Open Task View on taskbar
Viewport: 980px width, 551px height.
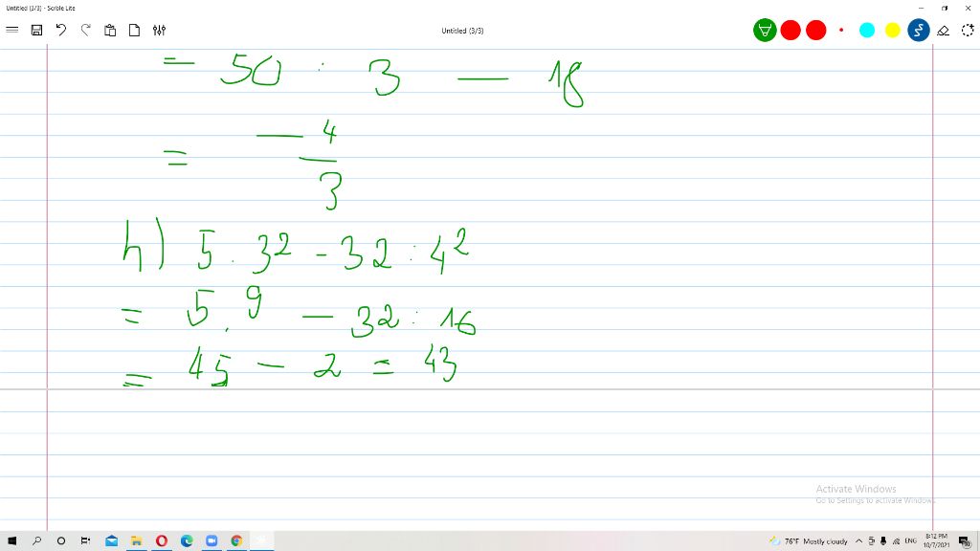85,541
